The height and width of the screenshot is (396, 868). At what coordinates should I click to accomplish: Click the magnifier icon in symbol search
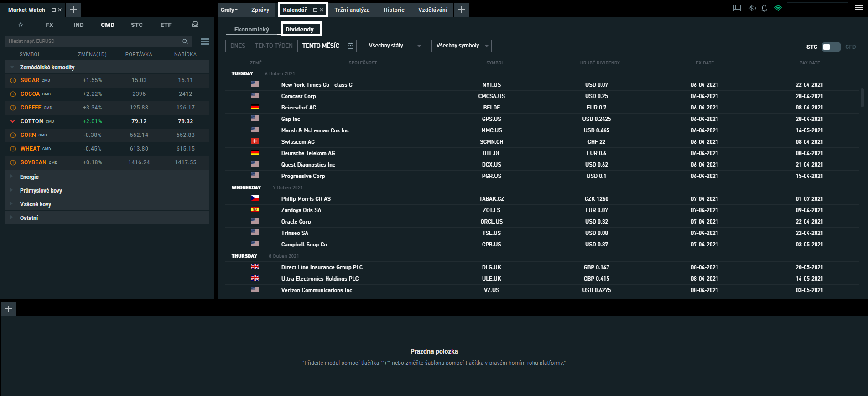pos(185,42)
